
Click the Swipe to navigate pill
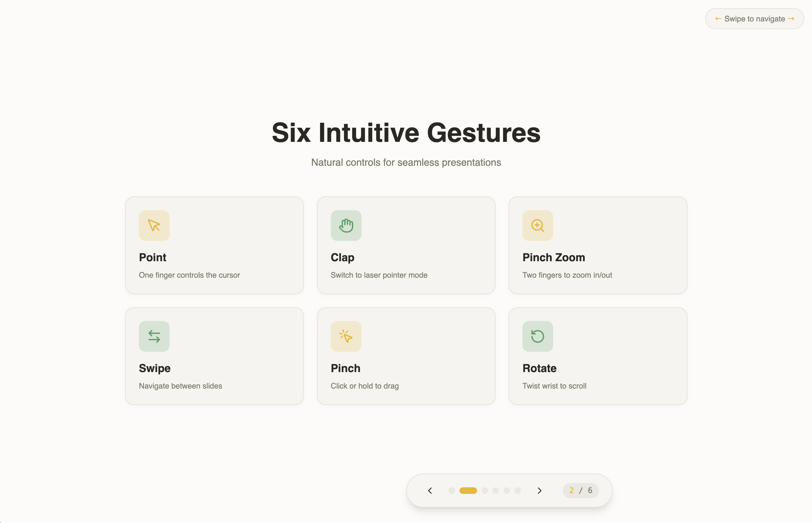coord(754,19)
